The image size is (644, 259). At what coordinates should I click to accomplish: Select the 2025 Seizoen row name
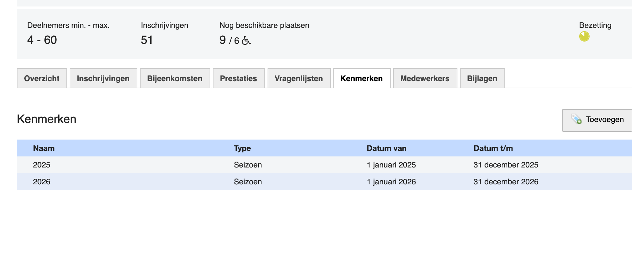pyautogui.click(x=42, y=165)
